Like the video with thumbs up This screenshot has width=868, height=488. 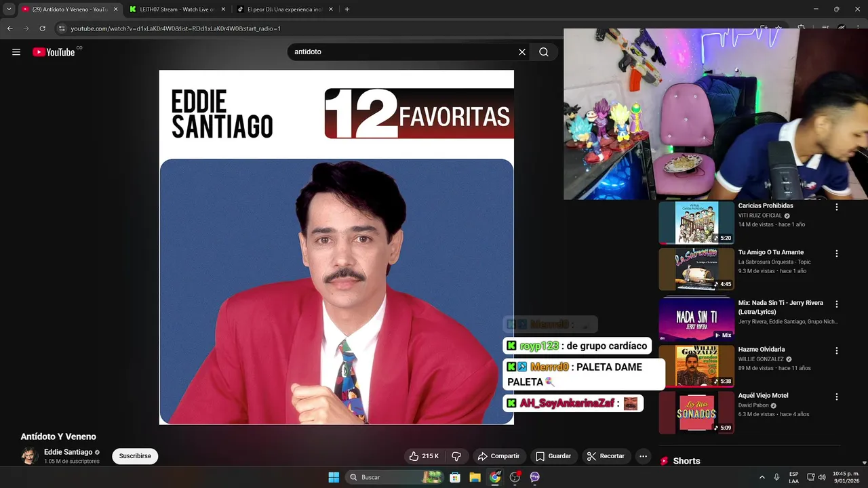414,456
